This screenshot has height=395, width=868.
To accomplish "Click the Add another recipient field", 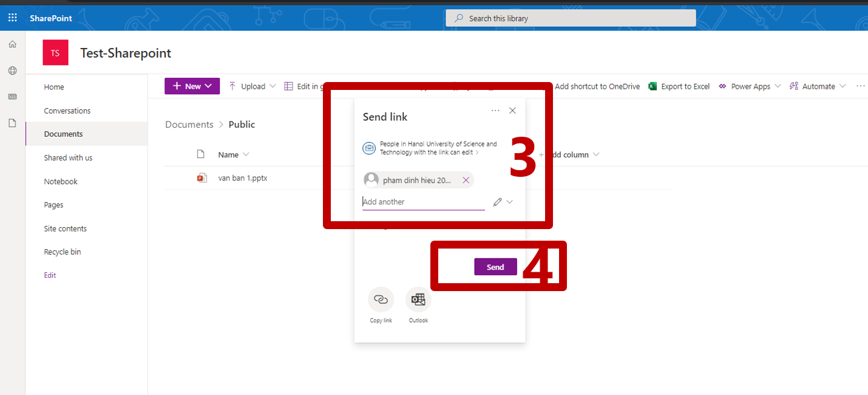I will (x=422, y=202).
